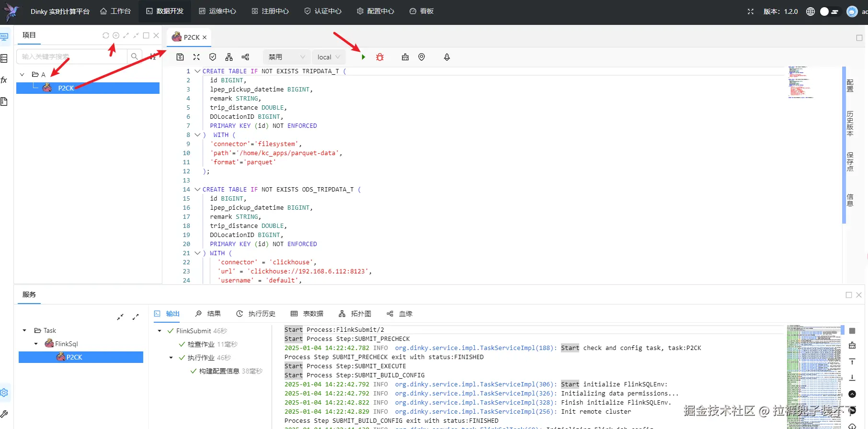
Task: Enter editor fullscreen via expand-arrows toolbar icon
Action: point(196,57)
